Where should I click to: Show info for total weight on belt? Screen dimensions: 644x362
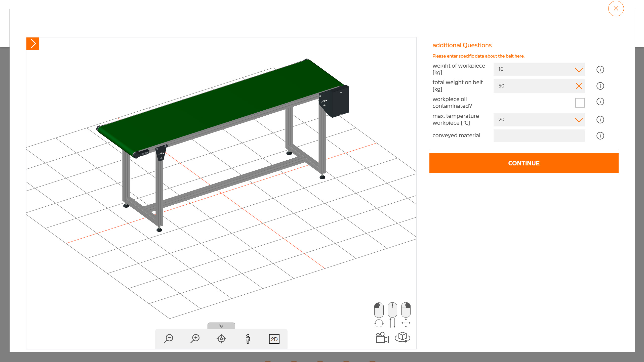click(x=600, y=86)
